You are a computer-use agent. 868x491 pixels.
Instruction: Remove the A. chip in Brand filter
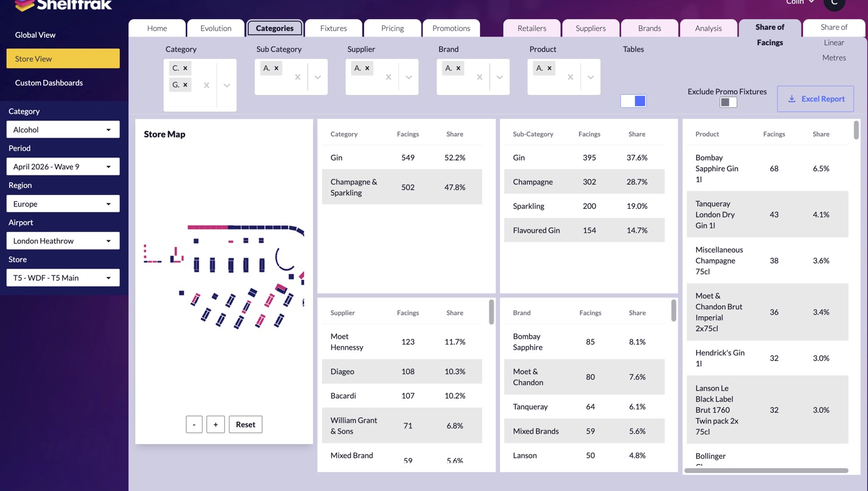pos(458,68)
